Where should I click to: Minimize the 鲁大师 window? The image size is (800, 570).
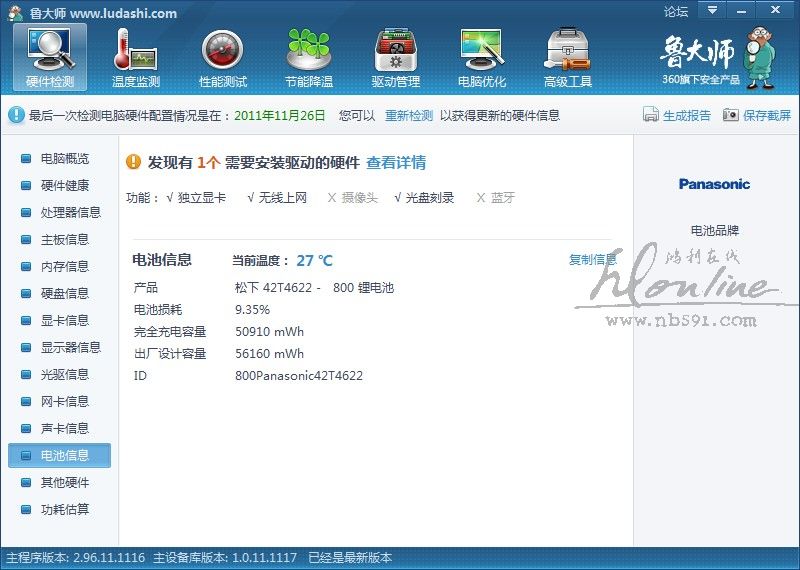[x=741, y=10]
